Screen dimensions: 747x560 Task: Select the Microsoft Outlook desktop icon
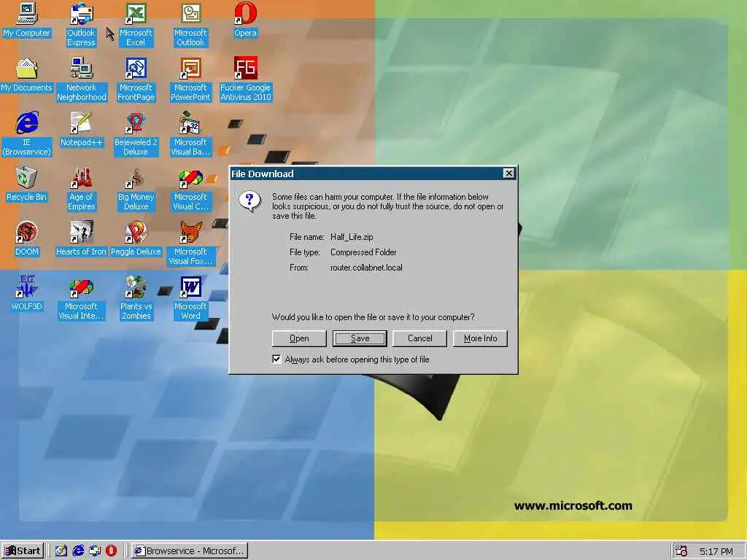(x=190, y=24)
